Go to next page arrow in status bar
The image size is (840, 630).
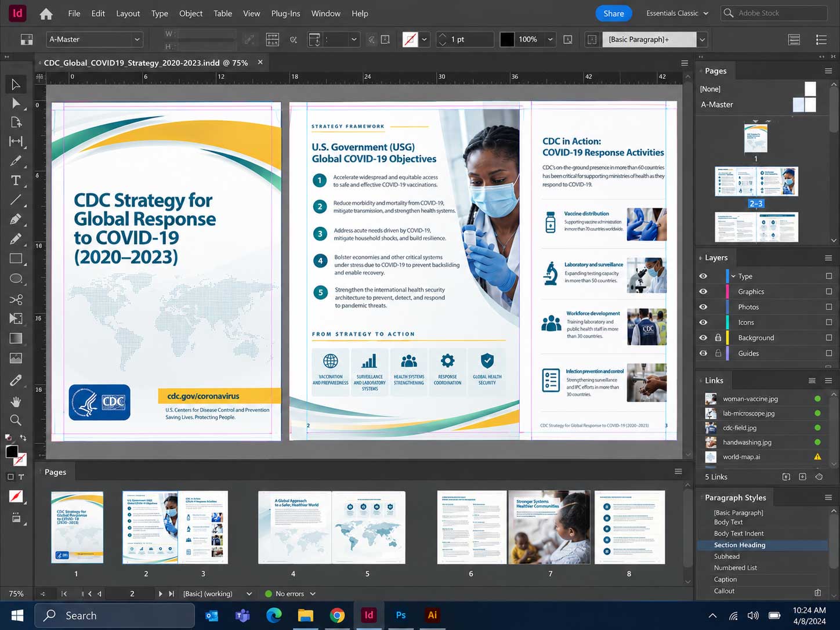point(160,593)
